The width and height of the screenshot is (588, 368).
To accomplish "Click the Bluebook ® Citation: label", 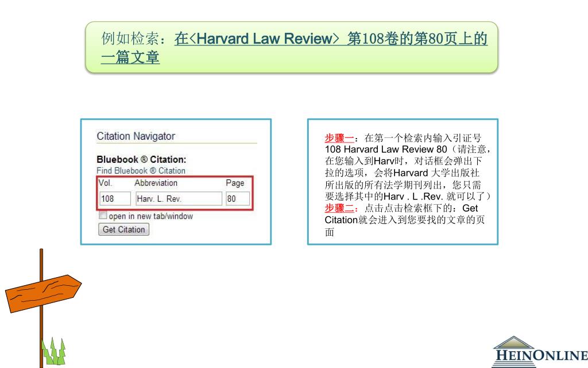I will click(141, 159).
